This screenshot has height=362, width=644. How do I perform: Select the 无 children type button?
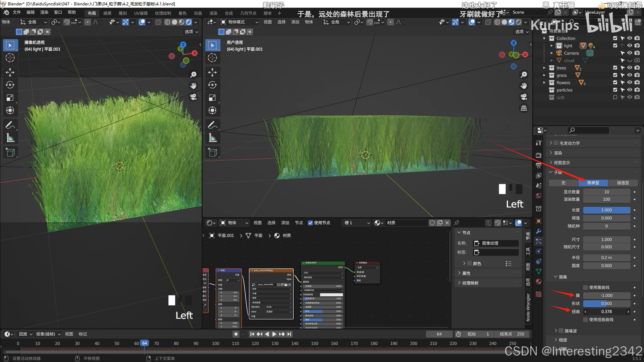coord(563,183)
